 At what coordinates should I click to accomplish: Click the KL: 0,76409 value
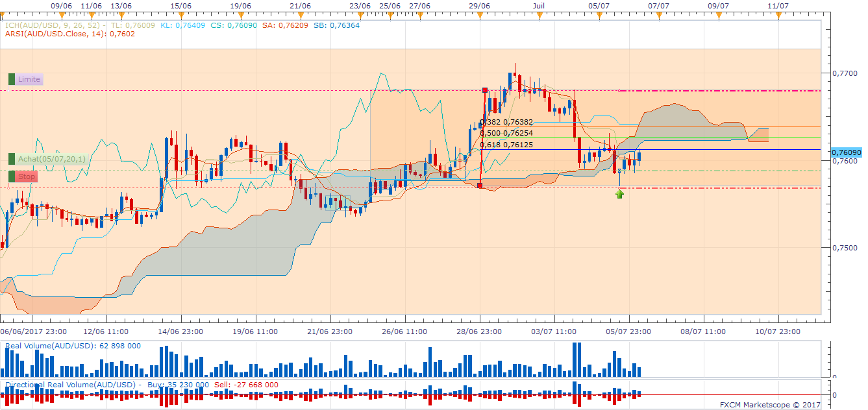point(182,25)
